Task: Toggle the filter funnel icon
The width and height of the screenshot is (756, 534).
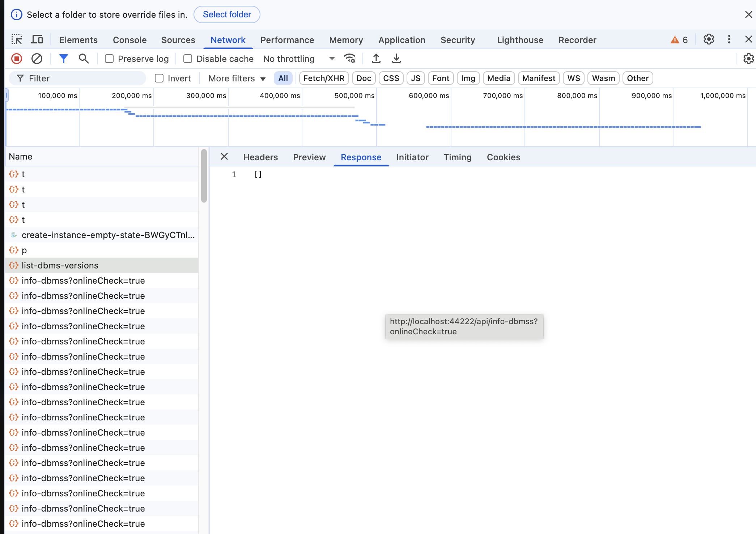Action: click(x=64, y=59)
